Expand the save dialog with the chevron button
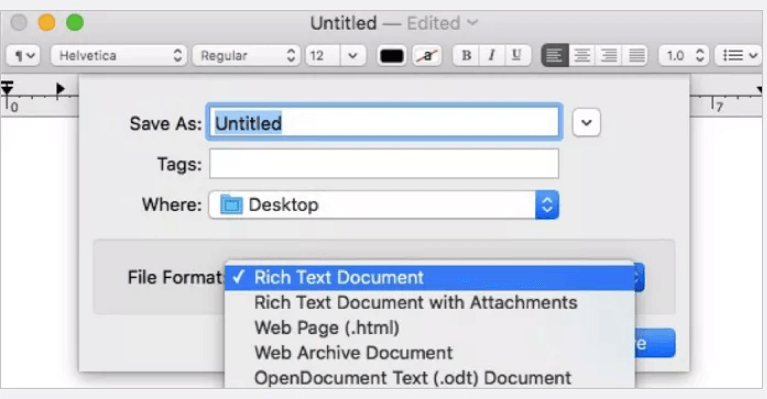This screenshot has height=399, width=767. click(586, 122)
